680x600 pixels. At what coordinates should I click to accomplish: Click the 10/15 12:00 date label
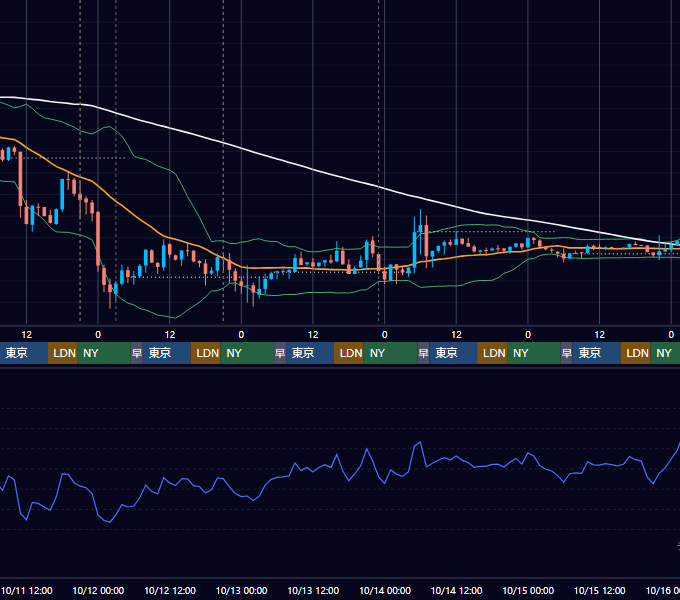pyautogui.click(x=600, y=590)
